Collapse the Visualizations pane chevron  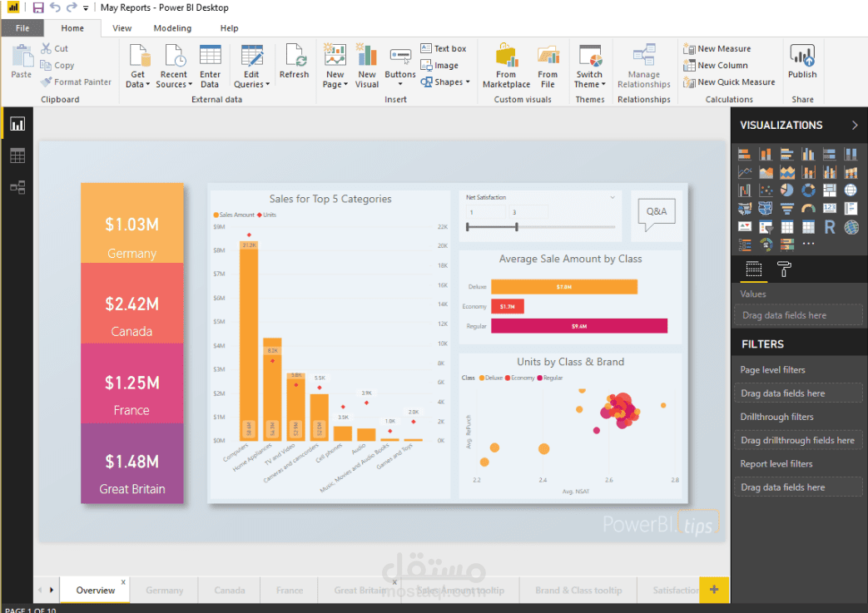point(855,125)
